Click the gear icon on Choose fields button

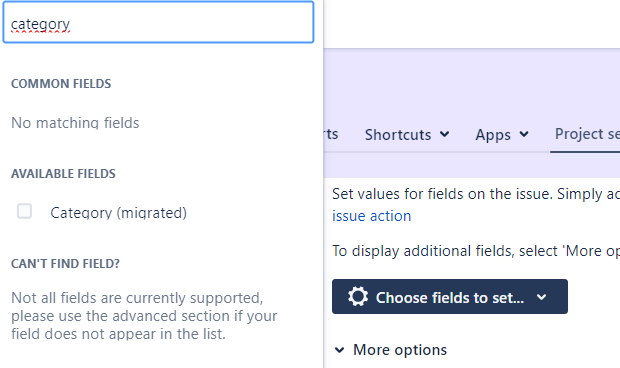pos(358,297)
